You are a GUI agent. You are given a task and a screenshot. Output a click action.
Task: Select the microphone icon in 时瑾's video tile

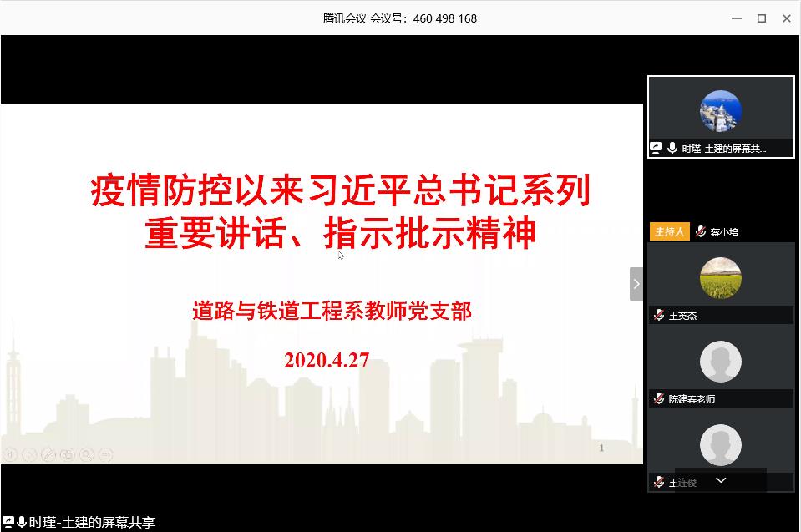point(673,147)
